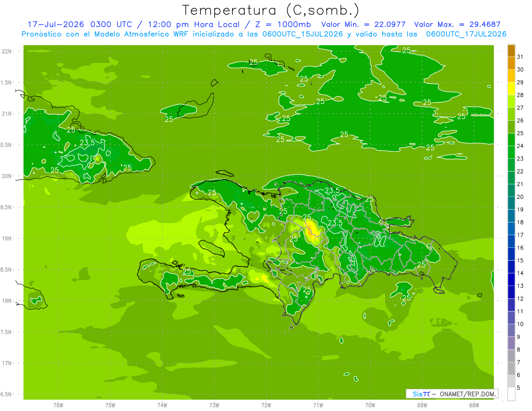Select initialization time '0600UTC_15JUL2026'
The height and width of the screenshot is (411, 532).
[x=300, y=34]
